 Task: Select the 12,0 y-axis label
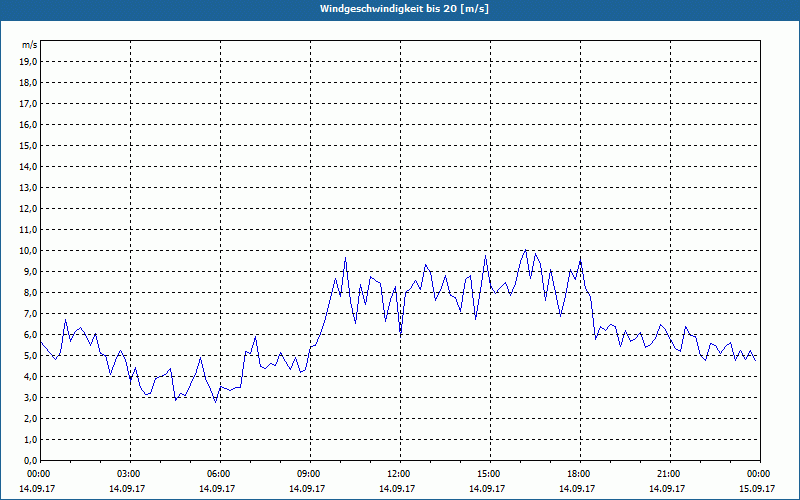(28, 209)
